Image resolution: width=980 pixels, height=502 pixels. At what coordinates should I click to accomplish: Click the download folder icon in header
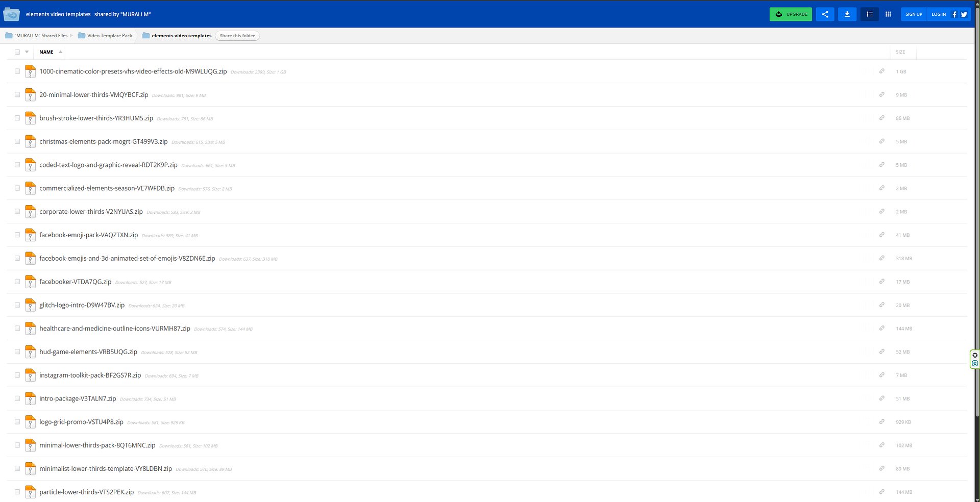(x=847, y=14)
